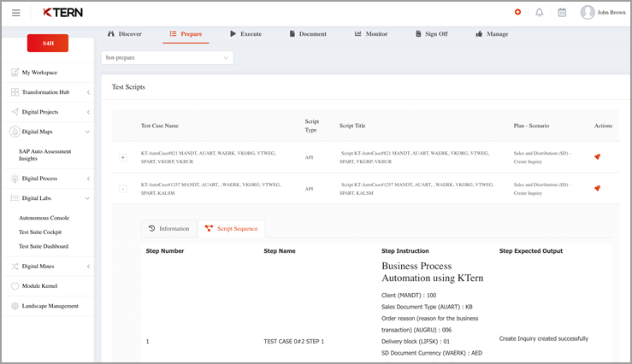Click the Step Name column header
This screenshot has height=364, width=632.
pyautogui.click(x=280, y=251)
